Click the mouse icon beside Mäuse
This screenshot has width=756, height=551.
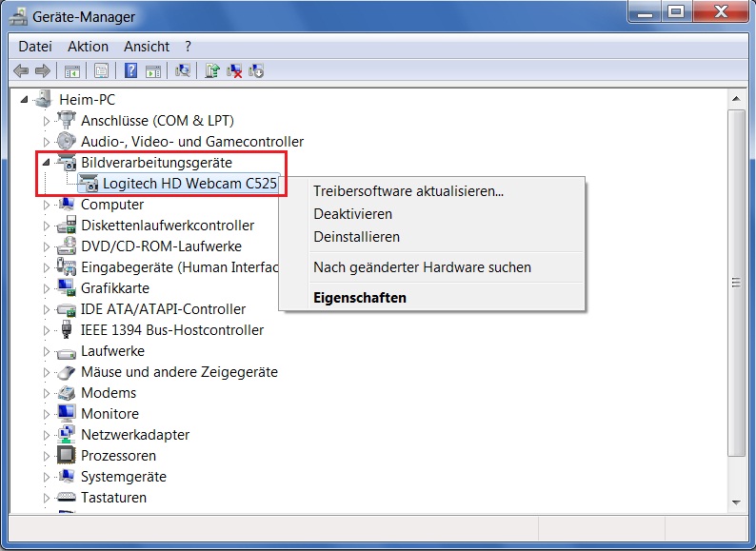pyautogui.click(x=67, y=372)
